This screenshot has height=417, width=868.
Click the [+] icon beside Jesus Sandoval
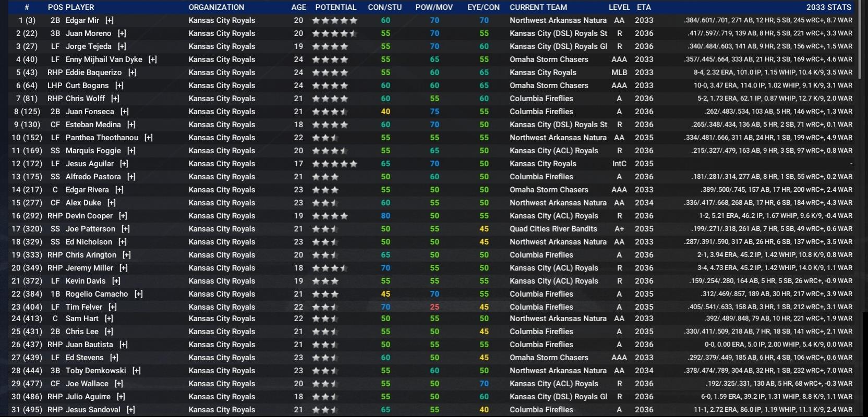pyautogui.click(x=130, y=410)
